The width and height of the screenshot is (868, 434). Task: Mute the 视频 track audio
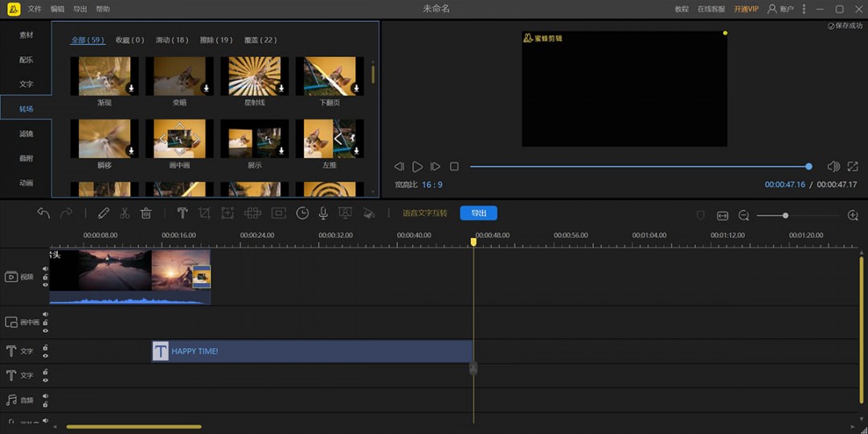click(45, 269)
